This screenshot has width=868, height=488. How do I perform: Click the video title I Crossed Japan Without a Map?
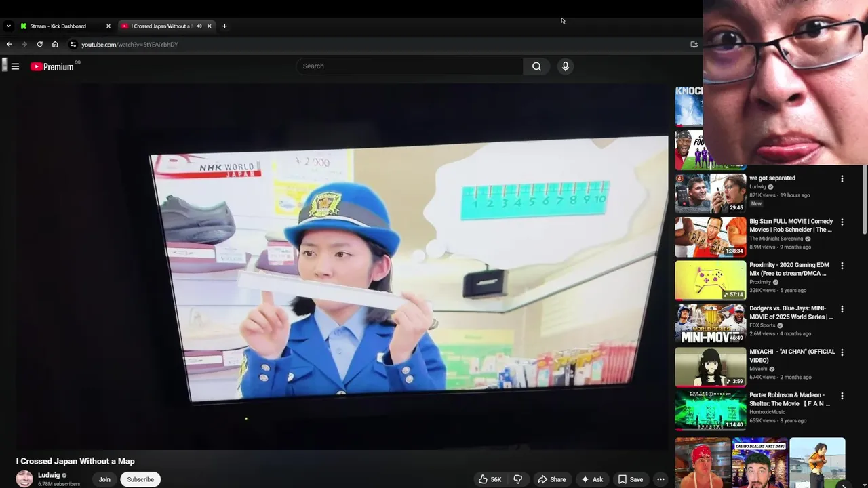point(75,461)
